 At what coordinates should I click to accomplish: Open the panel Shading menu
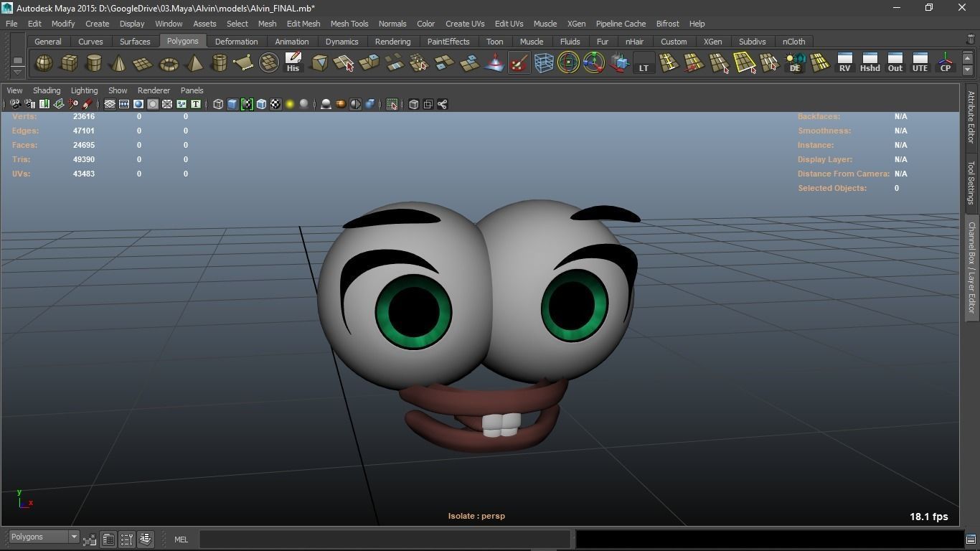coord(47,90)
